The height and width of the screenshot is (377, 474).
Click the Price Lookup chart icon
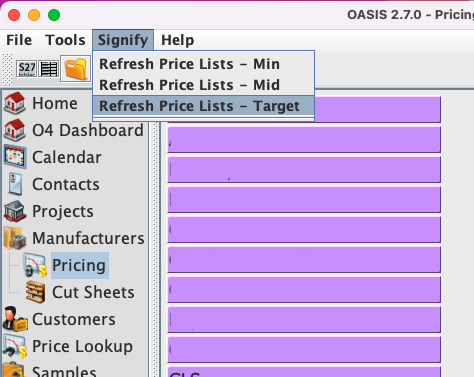(x=15, y=346)
